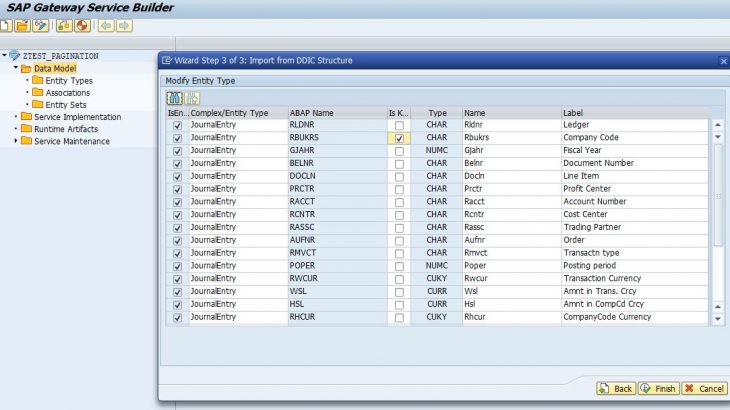This screenshot has height=410, width=730.
Task: Click the Document Number label cell
Action: 635,163
